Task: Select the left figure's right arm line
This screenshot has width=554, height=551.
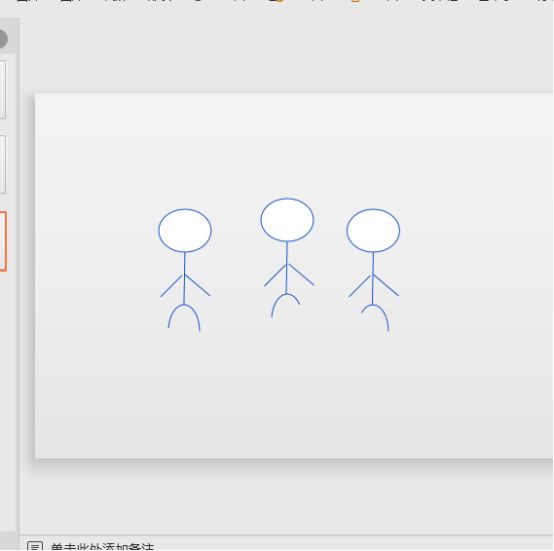Action: [198, 285]
